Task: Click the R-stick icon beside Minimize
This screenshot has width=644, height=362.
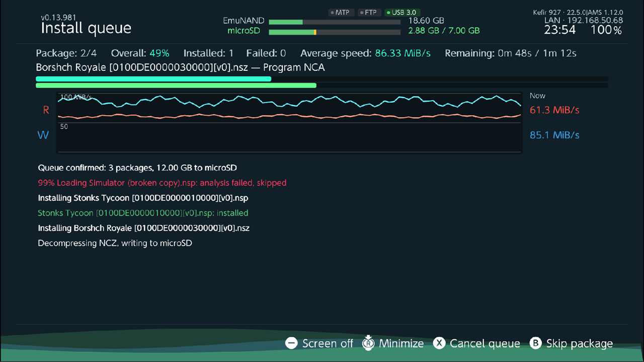Action: [x=368, y=343]
